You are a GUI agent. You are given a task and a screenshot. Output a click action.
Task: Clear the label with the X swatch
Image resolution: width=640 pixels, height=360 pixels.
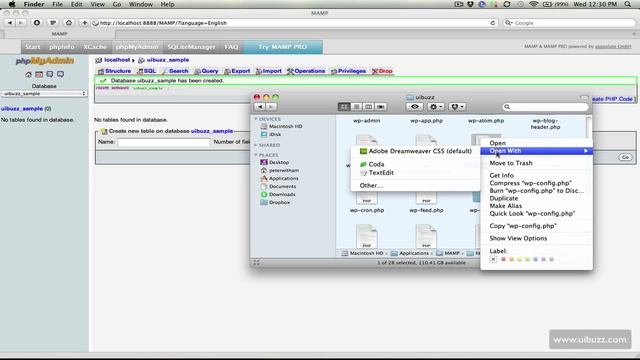tap(493, 260)
